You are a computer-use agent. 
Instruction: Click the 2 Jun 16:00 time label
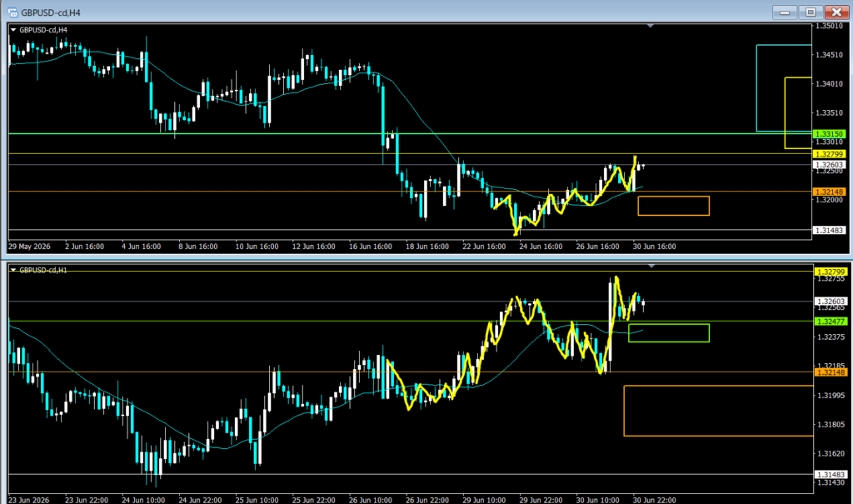(84, 247)
